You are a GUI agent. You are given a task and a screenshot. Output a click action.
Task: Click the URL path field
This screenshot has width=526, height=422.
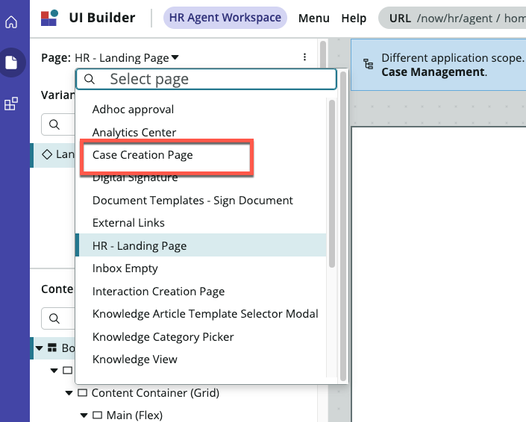click(452, 18)
